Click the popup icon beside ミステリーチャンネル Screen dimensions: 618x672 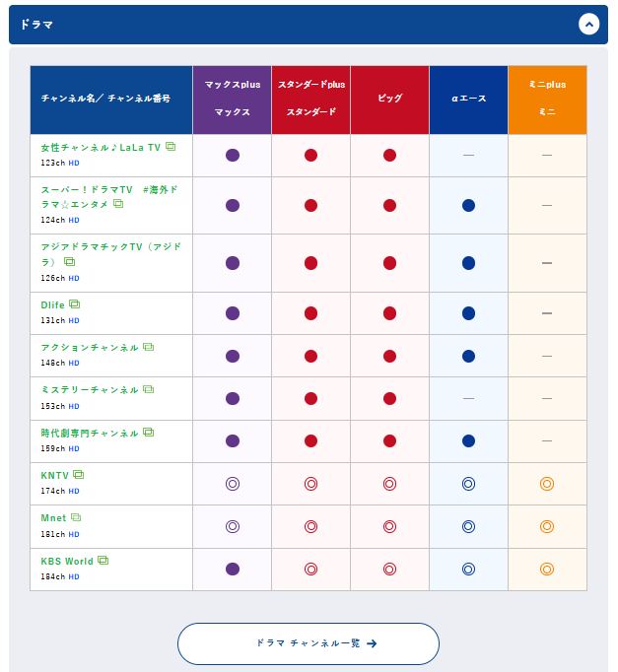click(148, 389)
